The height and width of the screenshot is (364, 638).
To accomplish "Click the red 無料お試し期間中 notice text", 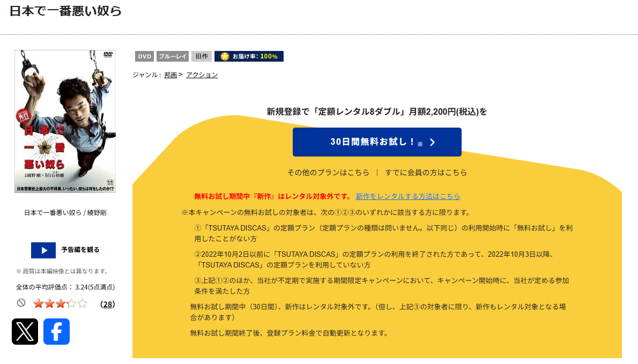I will [272, 196].
